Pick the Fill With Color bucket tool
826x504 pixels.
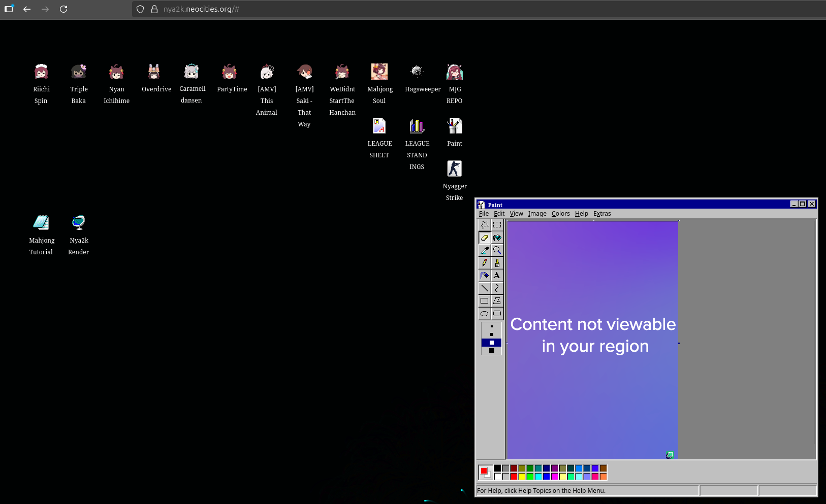pyautogui.click(x=497, y=238)
